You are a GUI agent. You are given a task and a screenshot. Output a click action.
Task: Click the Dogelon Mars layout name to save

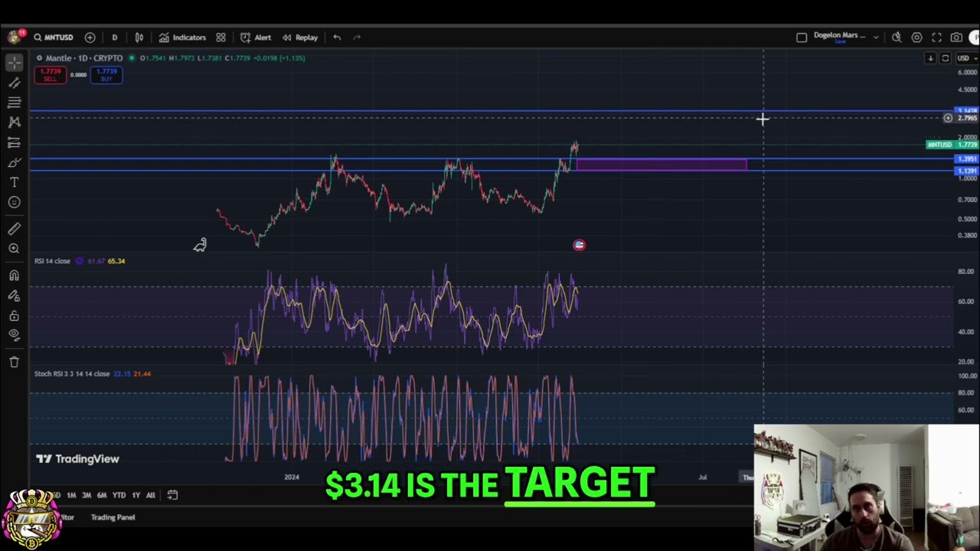(839, 37)
